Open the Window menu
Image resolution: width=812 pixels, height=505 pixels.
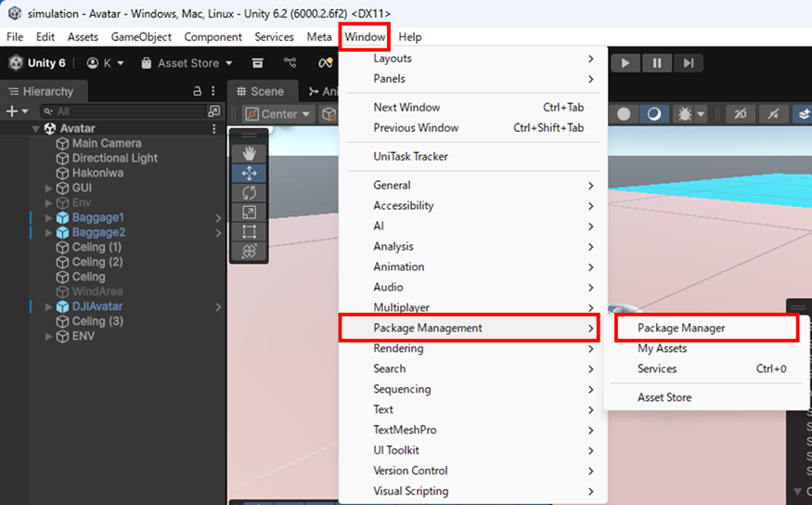pos(365,37)
